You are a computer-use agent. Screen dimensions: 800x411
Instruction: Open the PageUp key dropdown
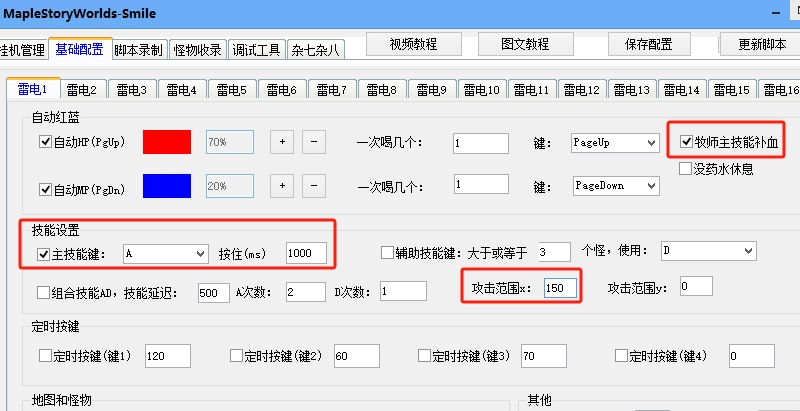(x=615, y=143)
